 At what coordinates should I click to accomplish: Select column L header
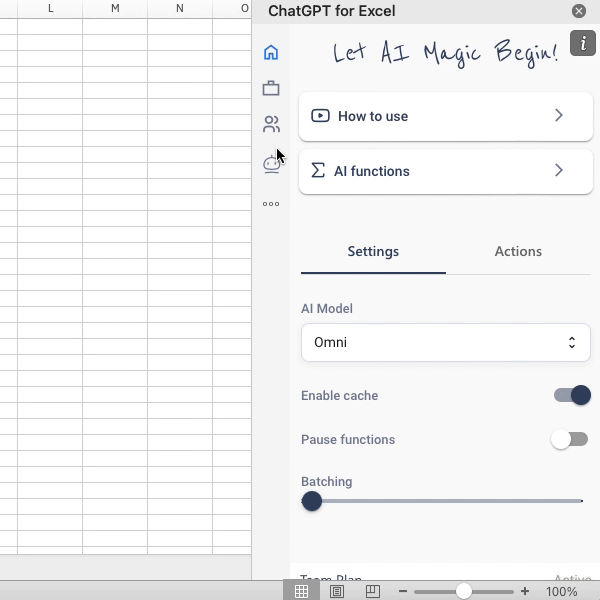coord(50,8)
